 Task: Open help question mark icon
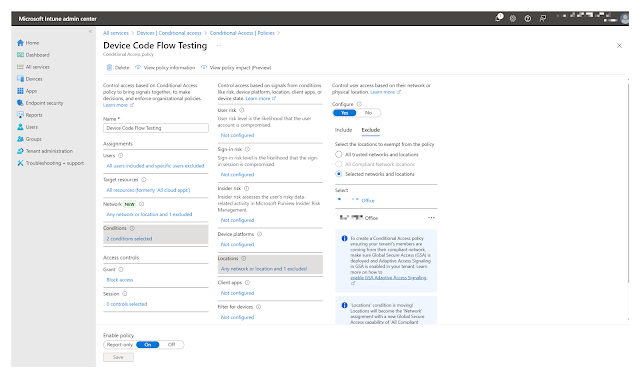[527, 18]
